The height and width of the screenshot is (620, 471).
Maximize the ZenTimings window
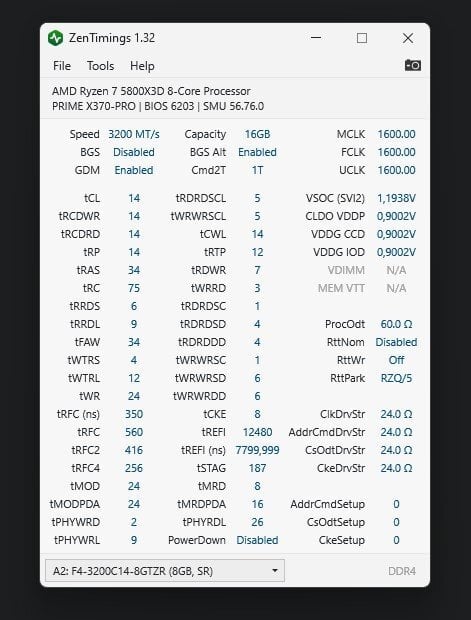click(x=362, y=38)
